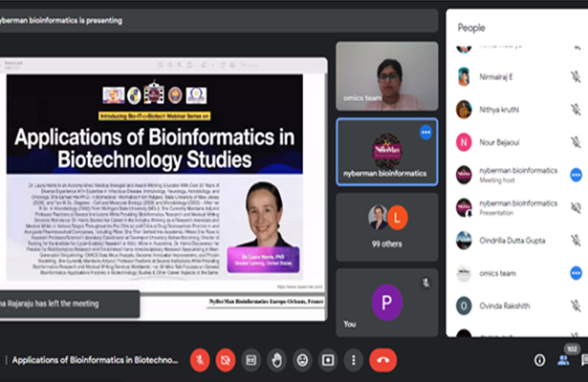588x382 pixels.
Task: Click the omics team video tile
Action: click(384, 84)
